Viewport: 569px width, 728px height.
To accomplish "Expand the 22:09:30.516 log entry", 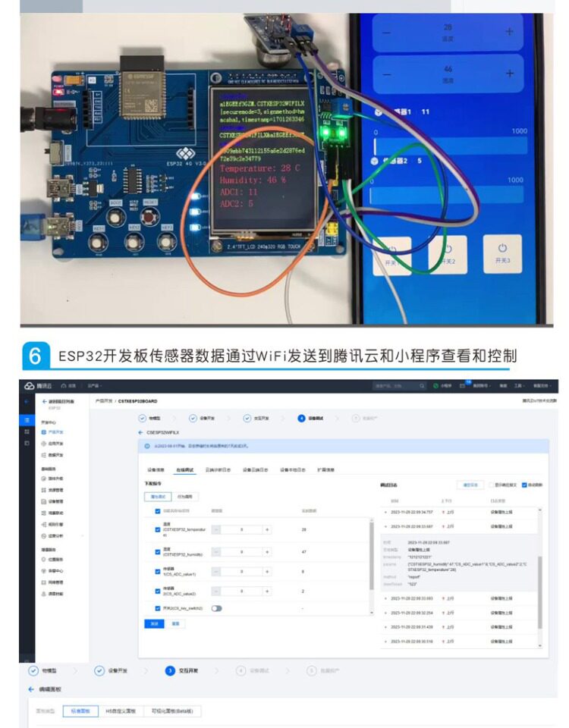I will (385, 642).
